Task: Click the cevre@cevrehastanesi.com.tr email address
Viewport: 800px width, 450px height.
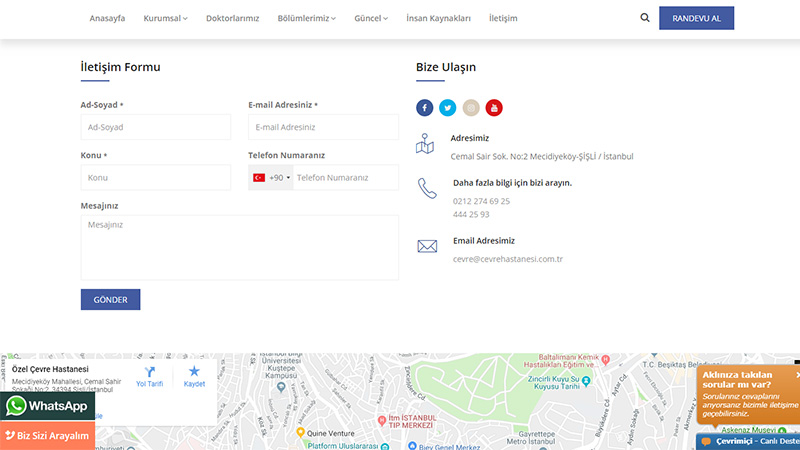Action: click(x=508, y=259)
